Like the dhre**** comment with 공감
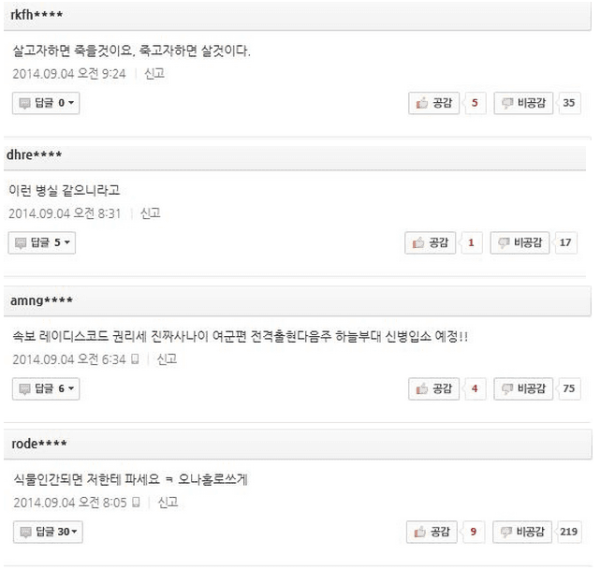The width and height of the screenshot is (600, 570). click(x=430, y=243)
